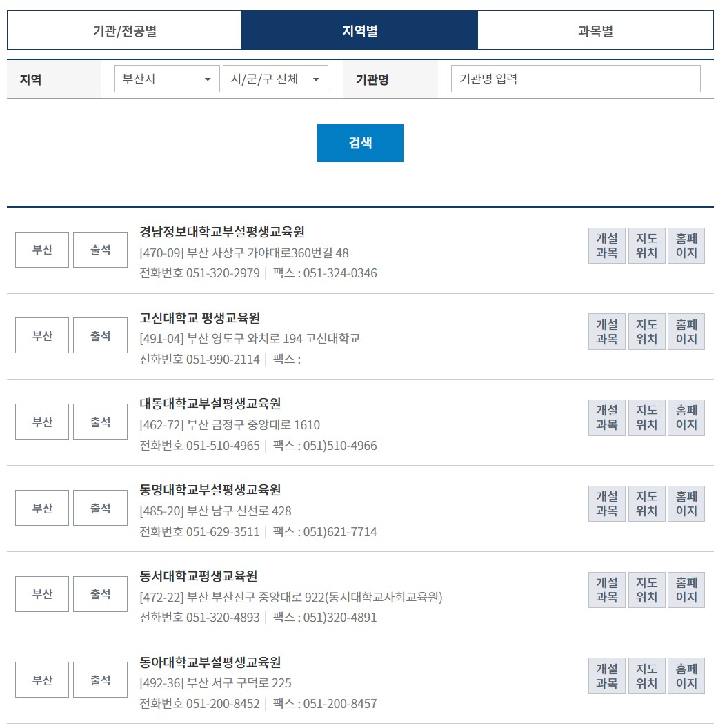Select 출석 next to 동서대학교평생교육원

99,593
